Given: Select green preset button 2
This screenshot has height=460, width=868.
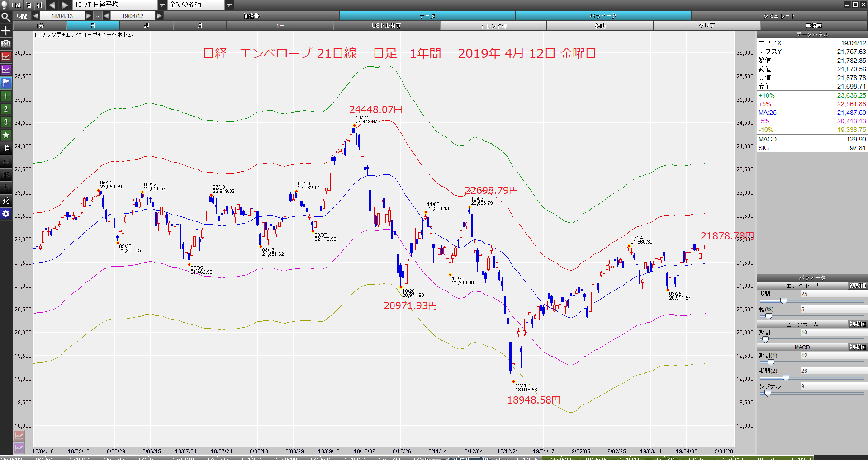Looking at the screenshot, I should (6, 109).
